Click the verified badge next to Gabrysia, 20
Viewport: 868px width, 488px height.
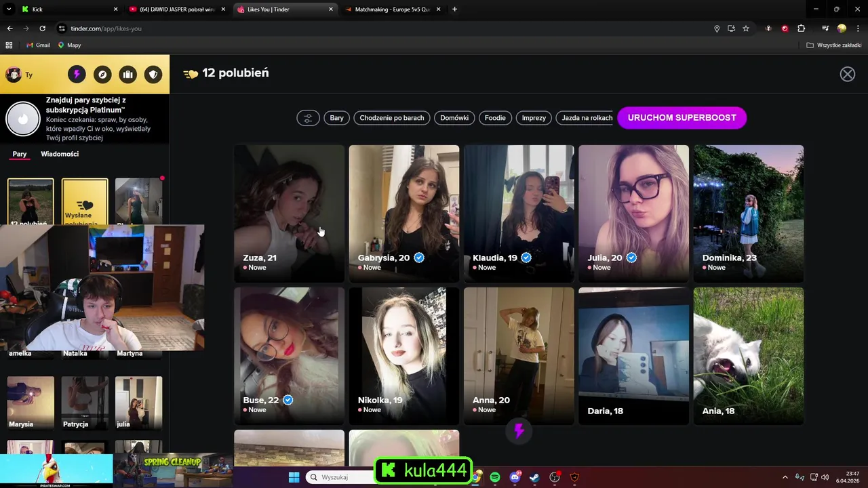click(x=419, y=258)
